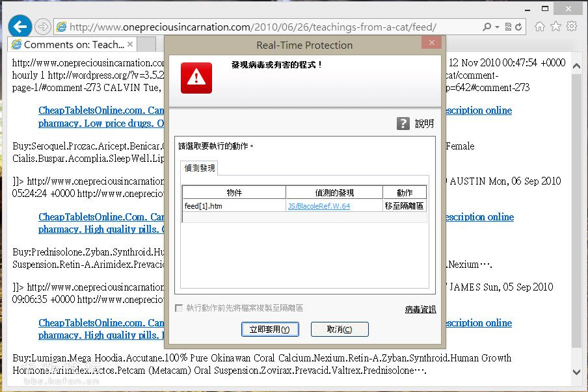Screen dimensions: 588x392
Task: Go back with the browser back arrow
Action: pyautogui.click(x=20, y=26)
